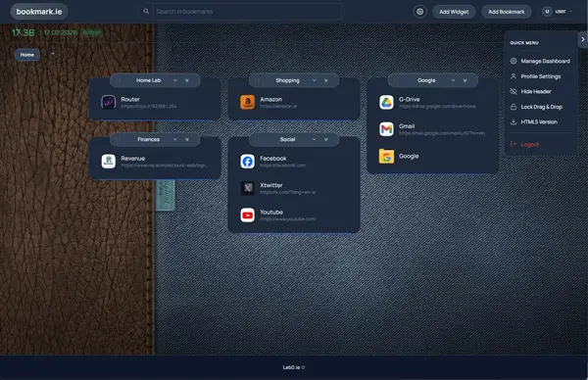Viewport: 588px width, 380px height.
Task: Click the user avatar circle
Action: [547, 12]
